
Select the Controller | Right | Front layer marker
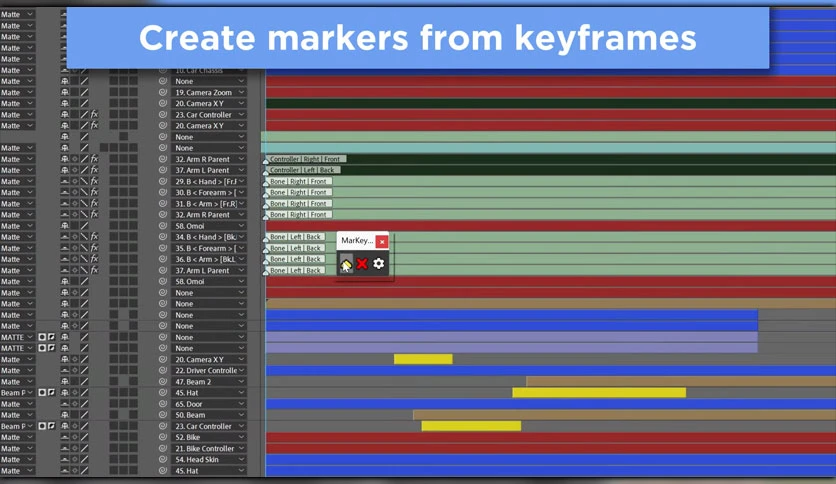[x=306, y=159]
